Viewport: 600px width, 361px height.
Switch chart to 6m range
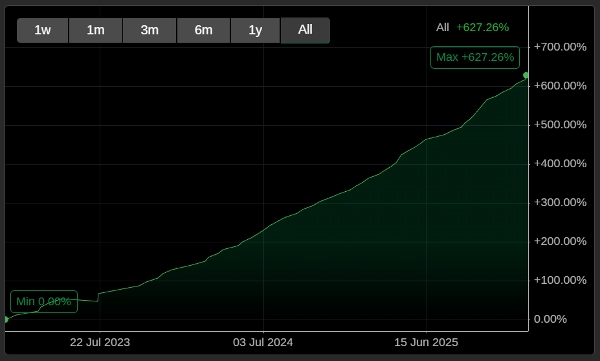204,30
